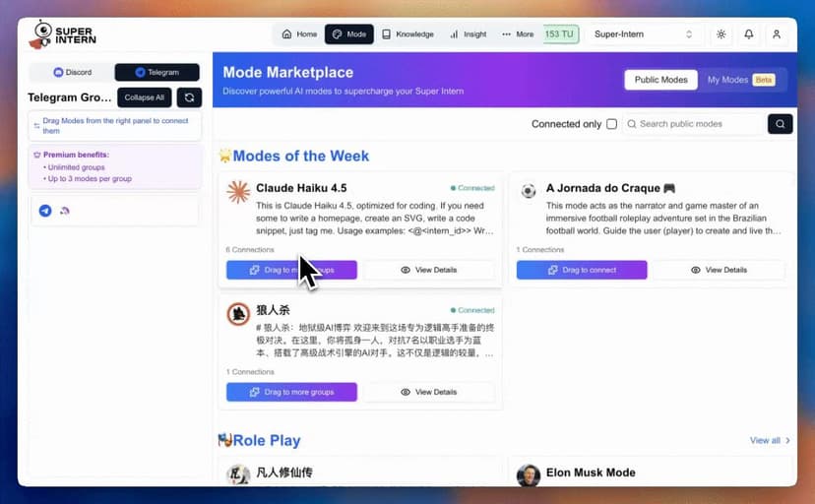
Task: Toggle the light/dark theme icon
Action: (x=721, y=34)
